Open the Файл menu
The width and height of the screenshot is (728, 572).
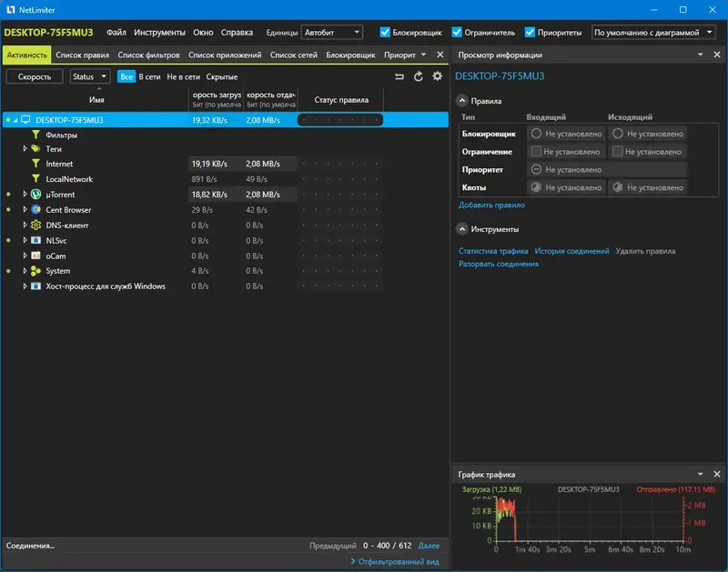116,33
